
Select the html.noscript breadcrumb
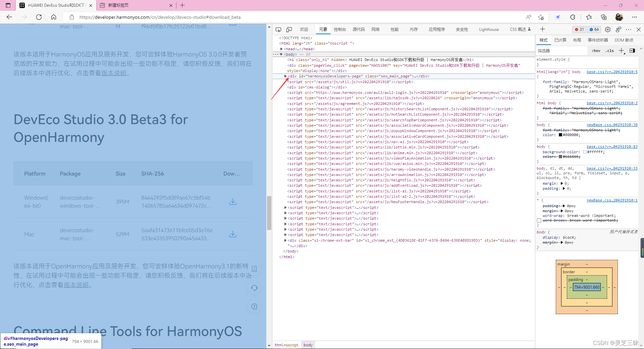click(x=286, y=345)
